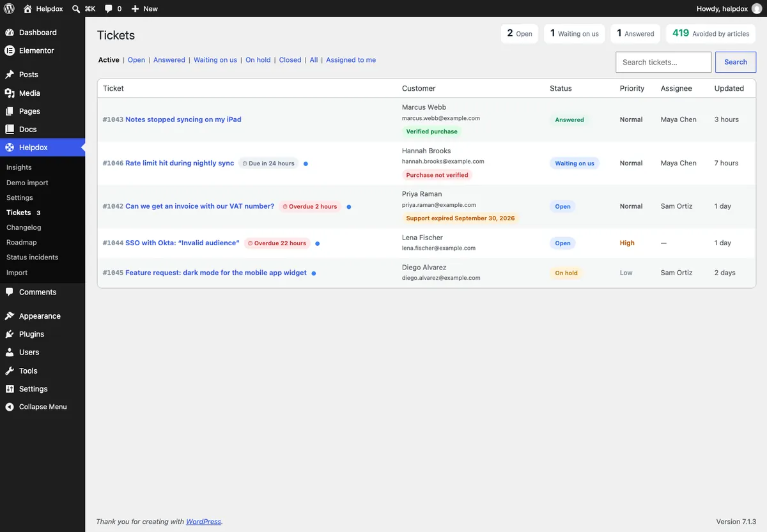Click unread dot on ticket #1045
Image resolution: width=767 pixels, height=532 pixels.
[313, 273]
